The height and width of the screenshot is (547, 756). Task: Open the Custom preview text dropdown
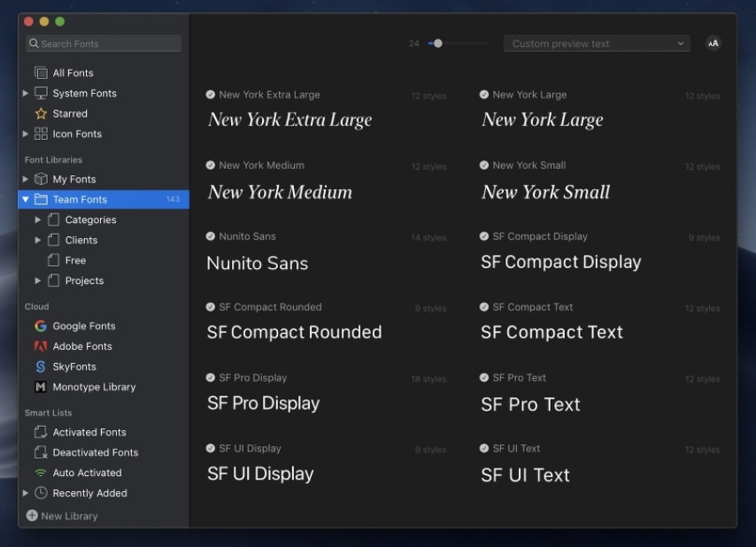pyautogui.click(x=597, y=43)
